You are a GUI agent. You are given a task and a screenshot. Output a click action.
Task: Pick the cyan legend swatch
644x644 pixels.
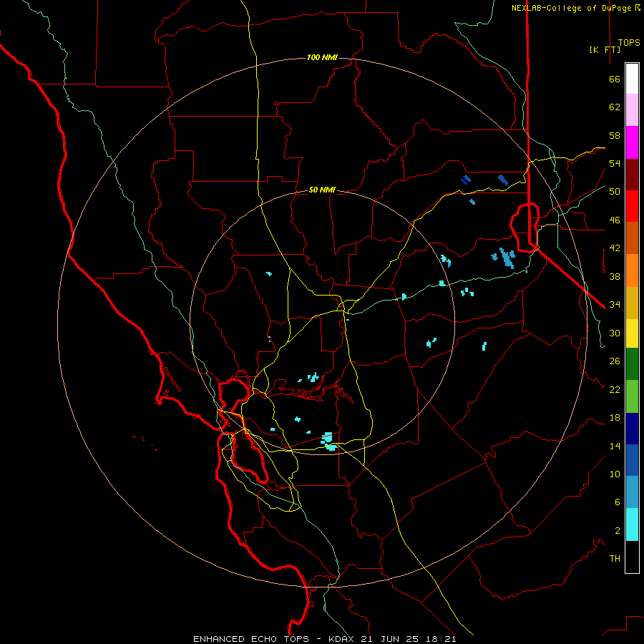coord(632,525)
